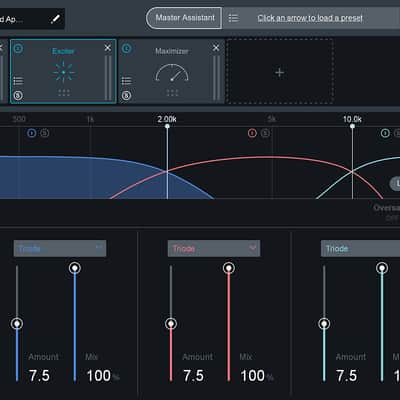Open the blue band Triode mode dropdown
This screenshot has width=400, height=400.
(x=60, y=248)
